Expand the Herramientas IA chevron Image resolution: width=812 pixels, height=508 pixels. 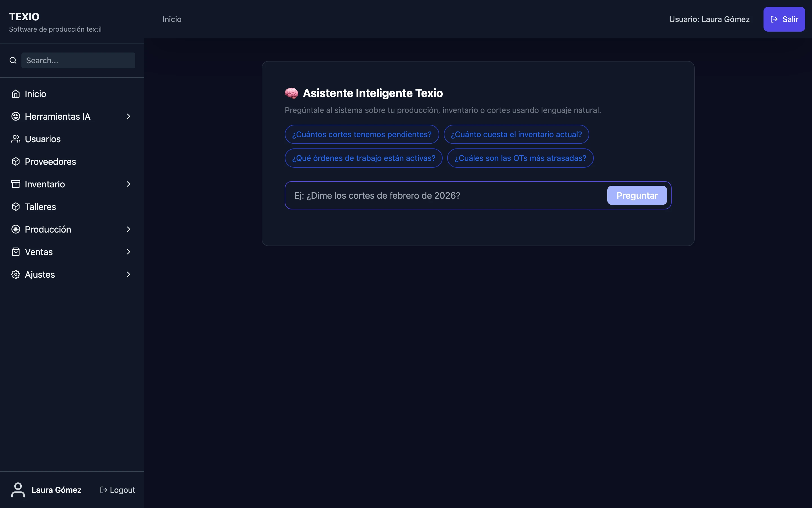point(129,116)
